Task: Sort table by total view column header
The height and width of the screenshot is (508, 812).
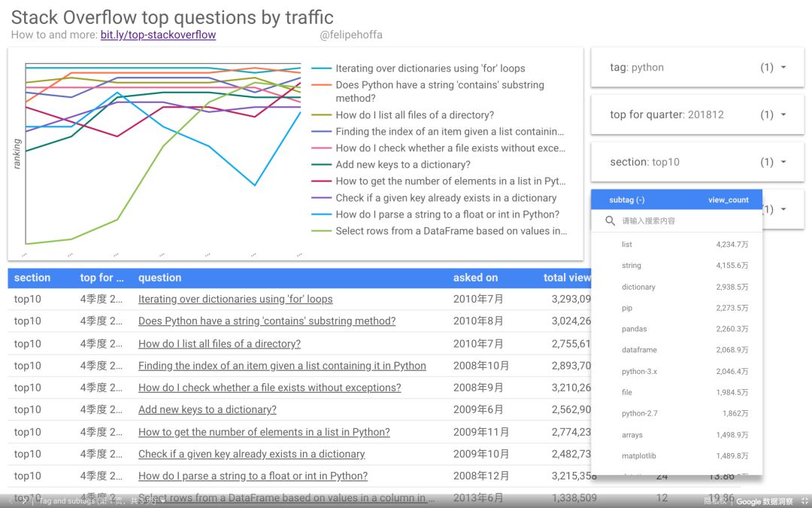Action: coord(567,278)
